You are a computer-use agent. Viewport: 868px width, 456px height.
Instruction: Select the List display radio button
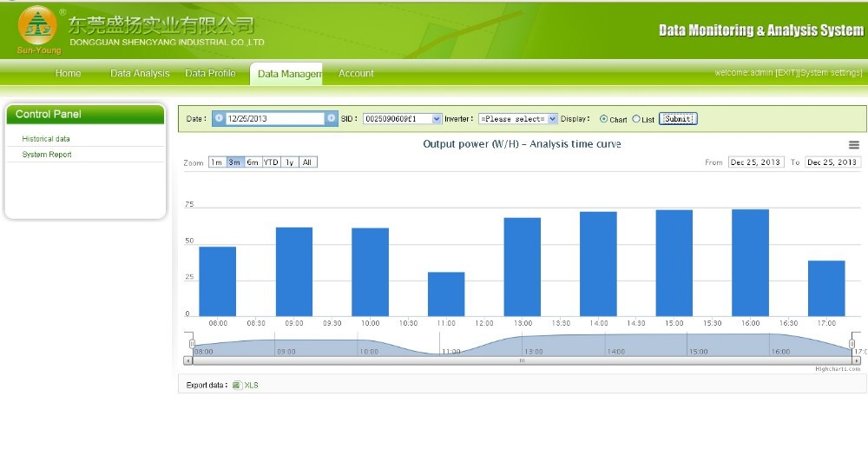coord(636,119)
